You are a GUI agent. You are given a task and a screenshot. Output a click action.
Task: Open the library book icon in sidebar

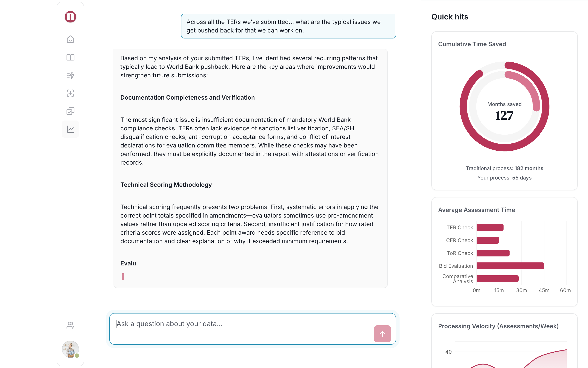(x=70, y=57)
